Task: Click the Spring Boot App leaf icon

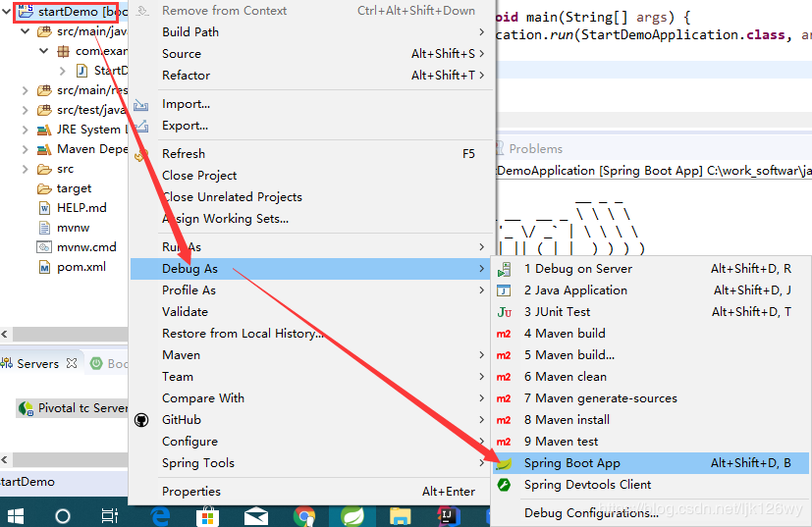Action: point(504,463)
